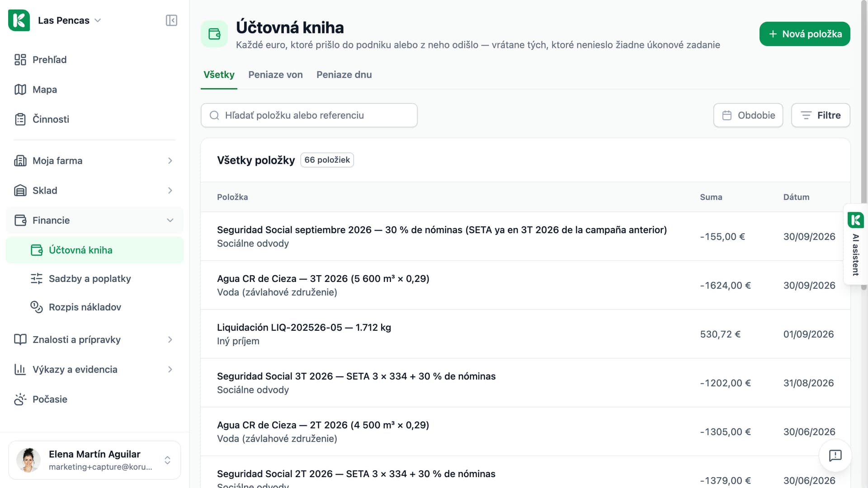This screenshot has width=868, height=488.
Task: Expand the Moja farma chevron
Action: [x=170, y=161]
